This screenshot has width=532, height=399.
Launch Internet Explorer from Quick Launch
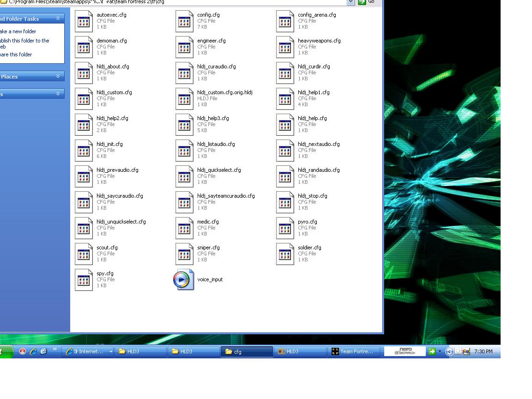pyautogui.click(x=33, y=351)
